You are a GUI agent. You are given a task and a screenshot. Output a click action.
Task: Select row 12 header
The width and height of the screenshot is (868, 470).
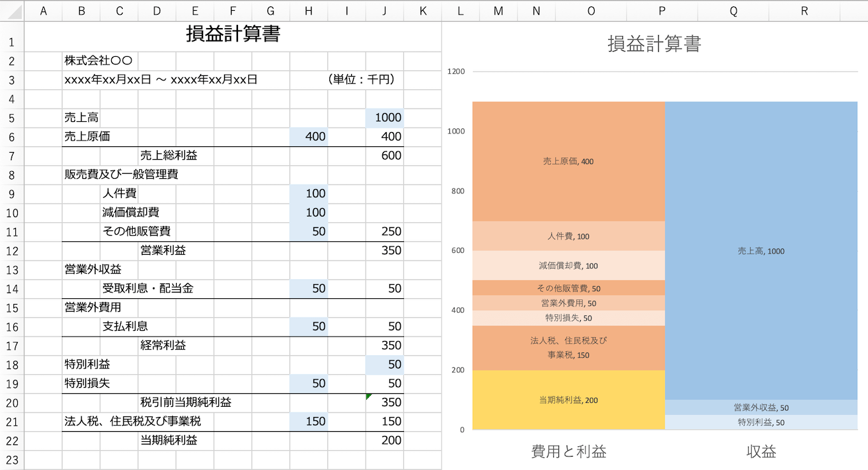(12, 251)
